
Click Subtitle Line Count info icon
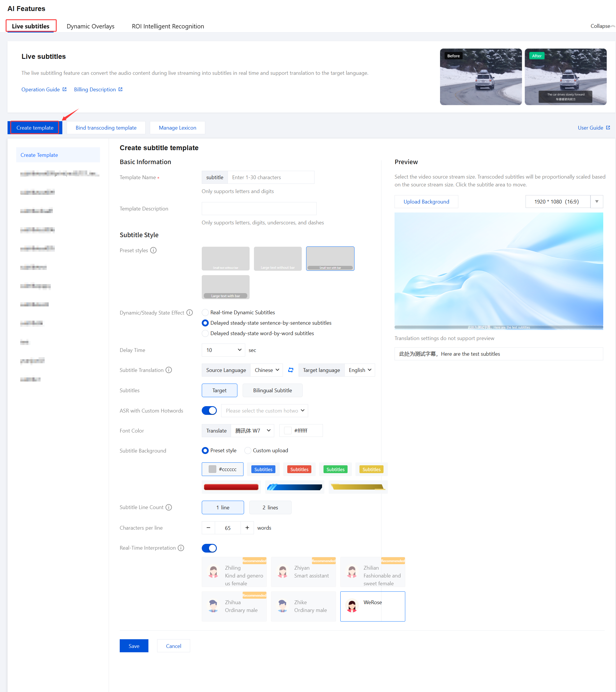pyautogui.click(x=168, y=507)
